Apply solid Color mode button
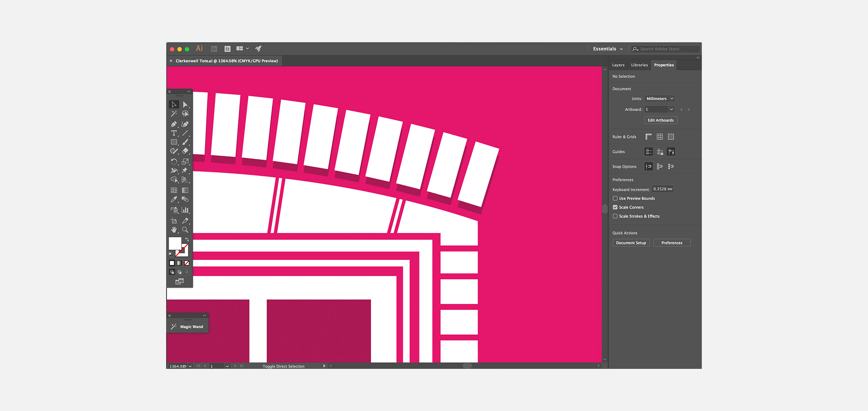This screenshot has width=868, height=411. 172,263
